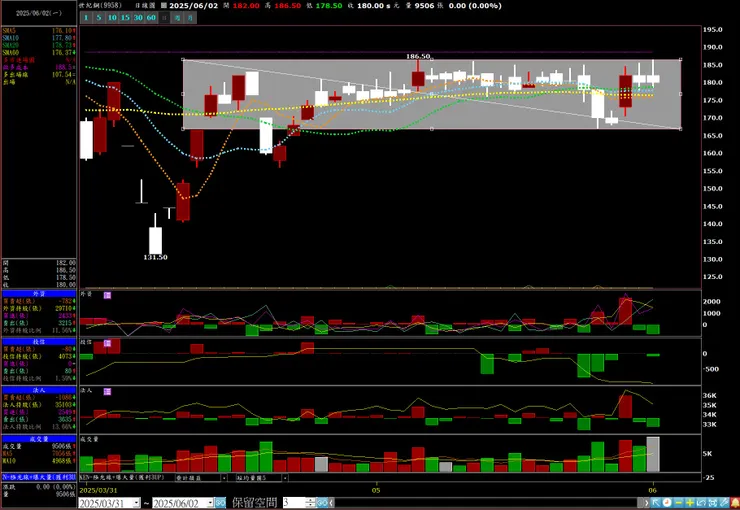Image resolution: width=740 pixels, height=510 pixels.
Task: Click the 2025/06/02(一) date box top-left
Action: click(39, 13)
